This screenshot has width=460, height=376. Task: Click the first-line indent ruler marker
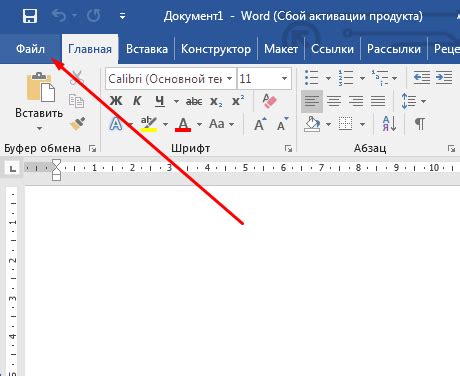tap(57, 163)
